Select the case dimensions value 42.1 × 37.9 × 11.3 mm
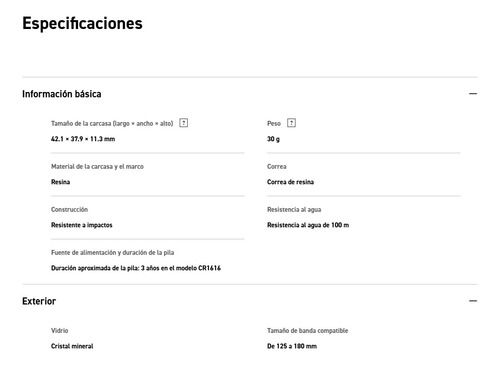500x365 pixels. 83,139
